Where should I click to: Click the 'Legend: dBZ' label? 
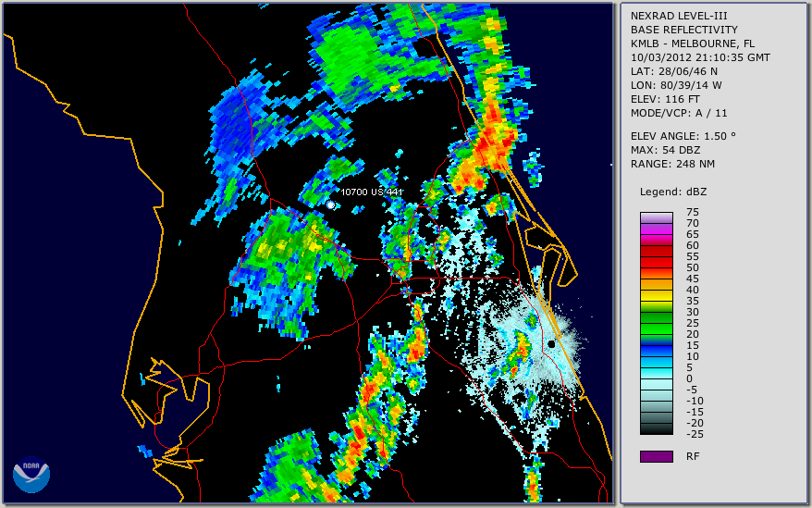[x=673, y=192]
